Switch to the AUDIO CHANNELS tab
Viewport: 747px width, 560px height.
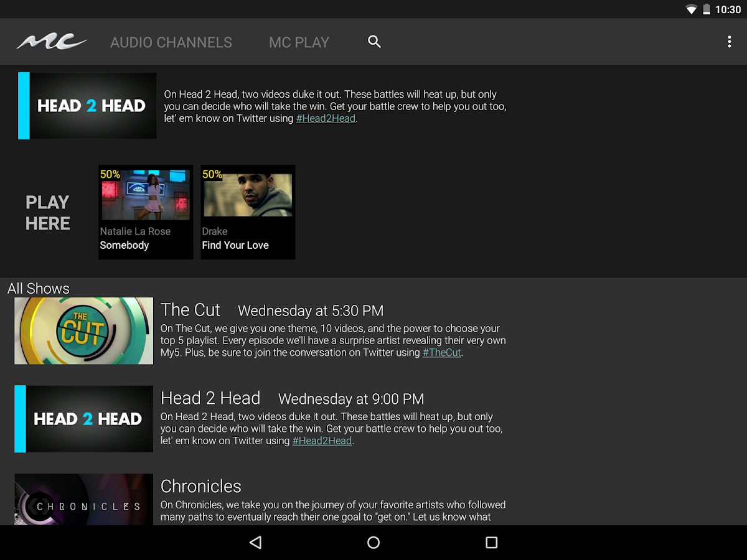[171, 42]
